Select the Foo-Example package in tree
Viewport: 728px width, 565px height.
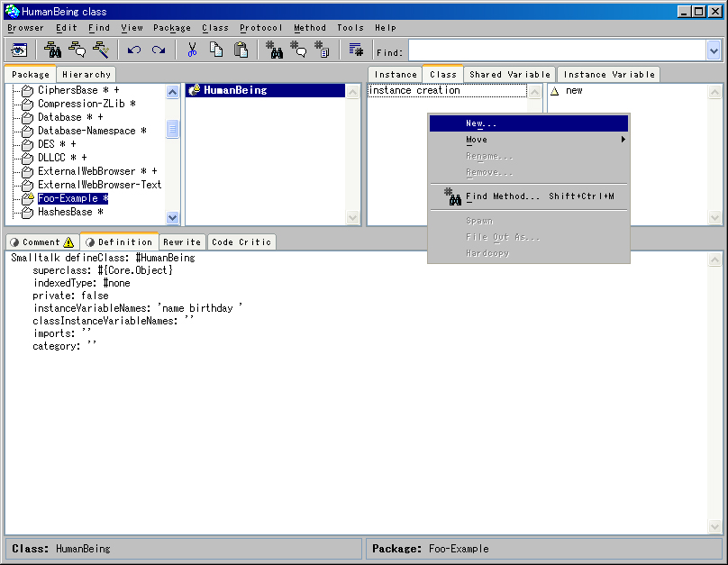72,198
